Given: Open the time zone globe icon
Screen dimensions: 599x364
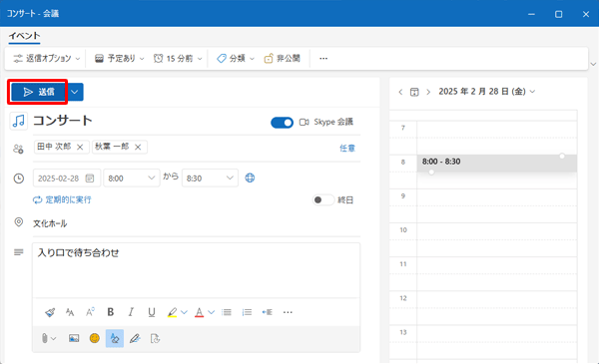Looking at the screenshot, I should 250,178.
